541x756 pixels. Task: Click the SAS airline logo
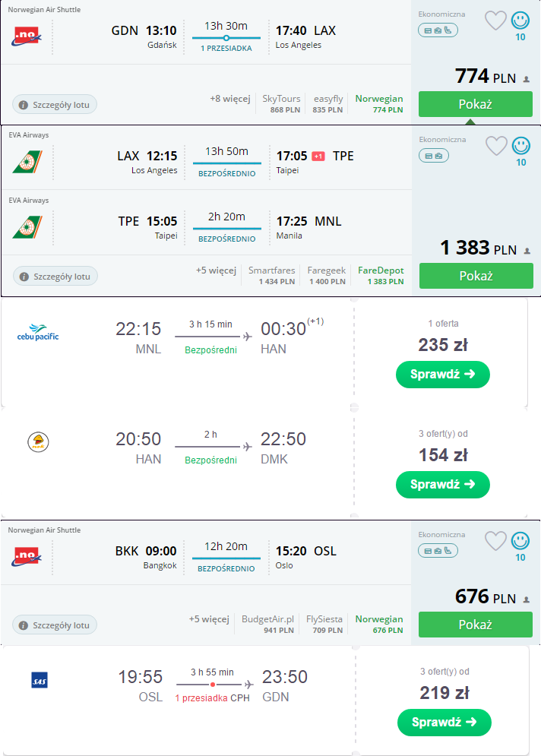pyautogui.click(x=39, y=680)
